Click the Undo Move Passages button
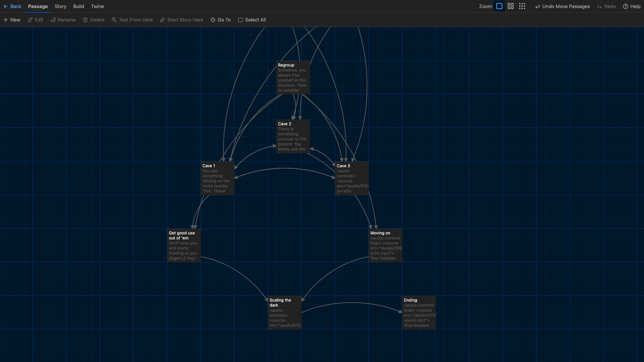The image size is (644, 362). coord(562,6)
